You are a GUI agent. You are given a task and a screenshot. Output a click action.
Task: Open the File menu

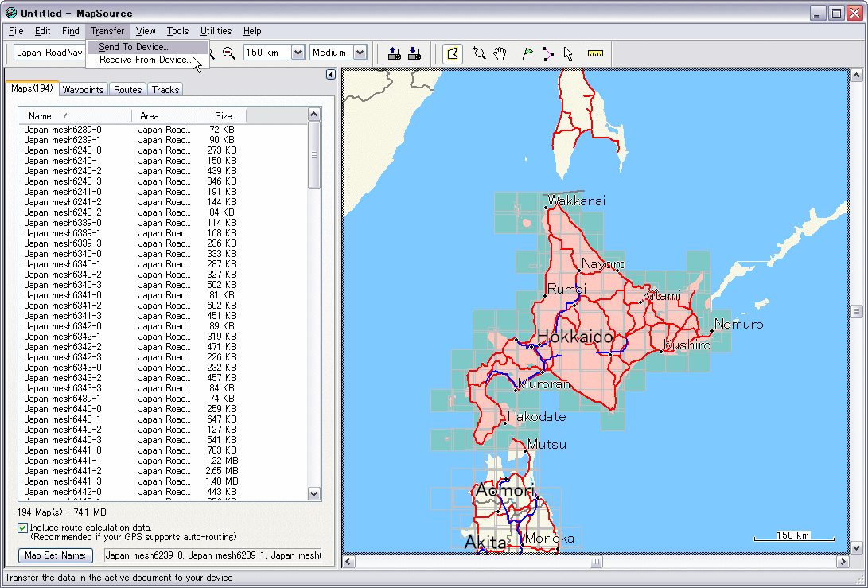(x=16, y=31)
